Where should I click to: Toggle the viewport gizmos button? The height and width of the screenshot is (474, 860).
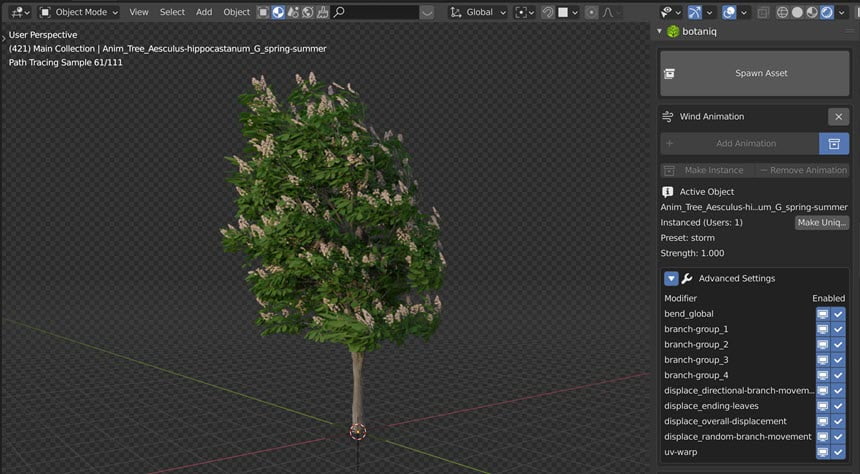coord(694,12)
